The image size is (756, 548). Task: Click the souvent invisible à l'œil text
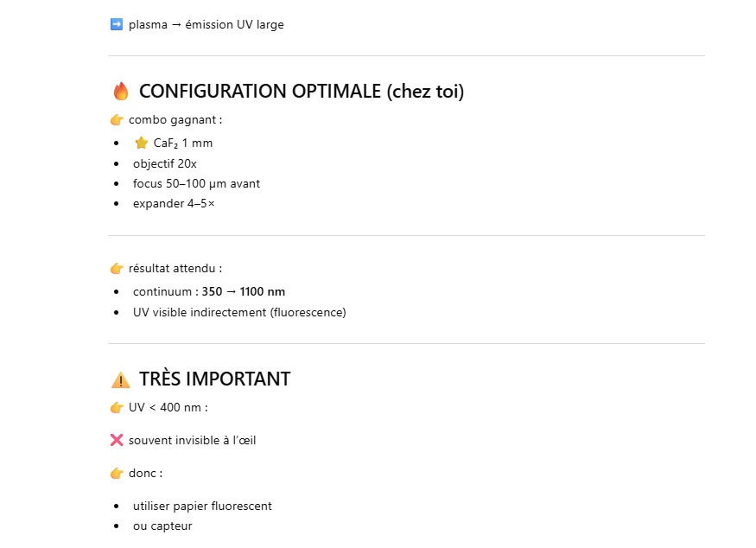click(193, 441)
